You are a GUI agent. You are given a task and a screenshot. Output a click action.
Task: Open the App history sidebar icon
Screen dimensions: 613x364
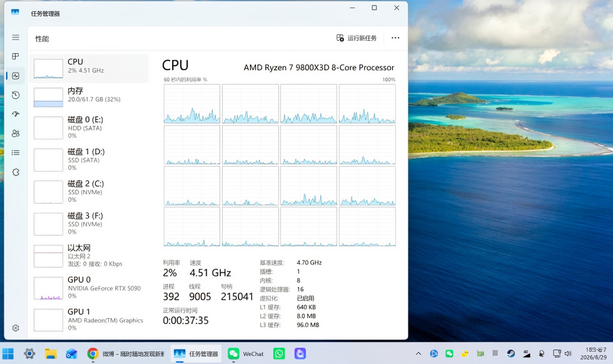[x=16, y=95]
